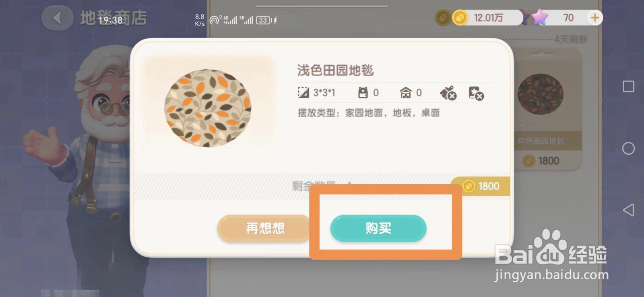
Task: Tap the house storage count icon
Action: point(406,93)
